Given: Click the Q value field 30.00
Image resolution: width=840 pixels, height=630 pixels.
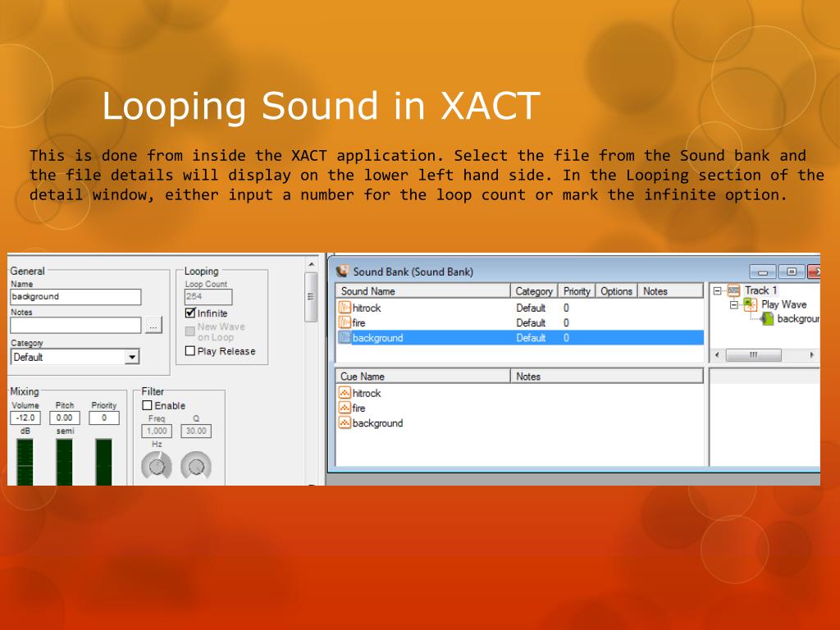Looking at the screenshot, I should pos(196,431).
